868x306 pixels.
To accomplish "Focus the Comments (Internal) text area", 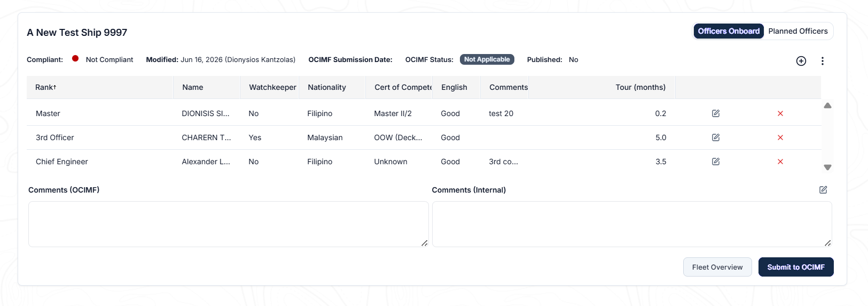I will pos(632,224).
